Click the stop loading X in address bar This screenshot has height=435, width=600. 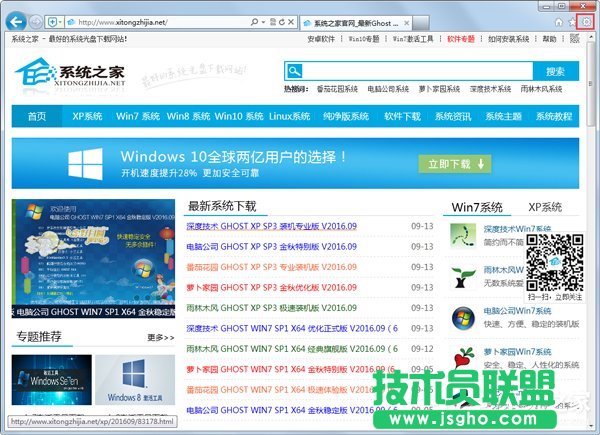click(291, 22)
